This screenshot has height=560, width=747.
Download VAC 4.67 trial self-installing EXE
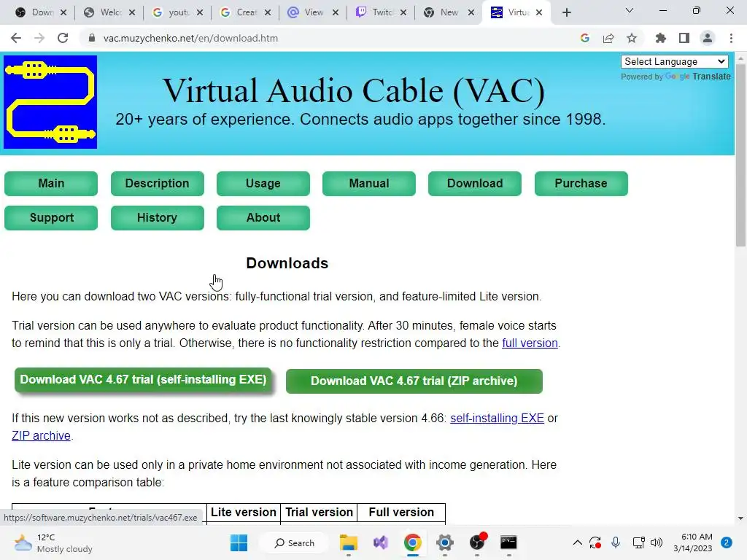143,380
